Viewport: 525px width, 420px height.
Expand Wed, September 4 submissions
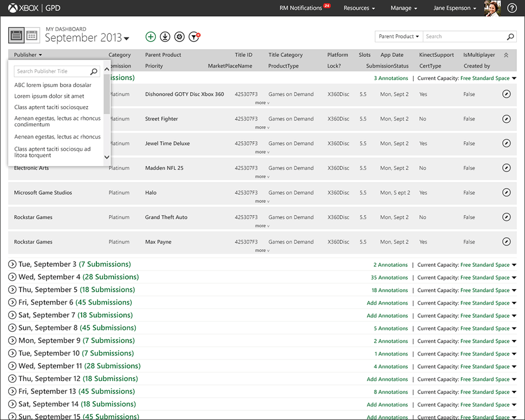pos(12,277)
